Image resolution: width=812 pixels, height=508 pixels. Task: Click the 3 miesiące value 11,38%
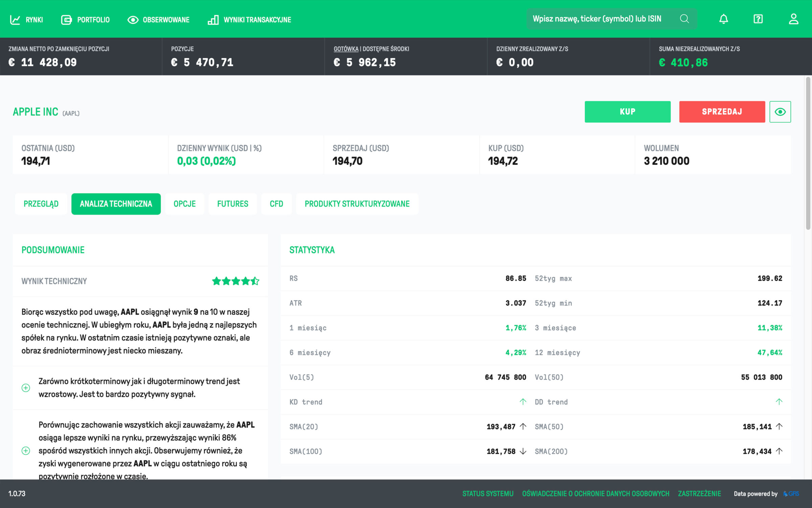click(x=770, y=328)
